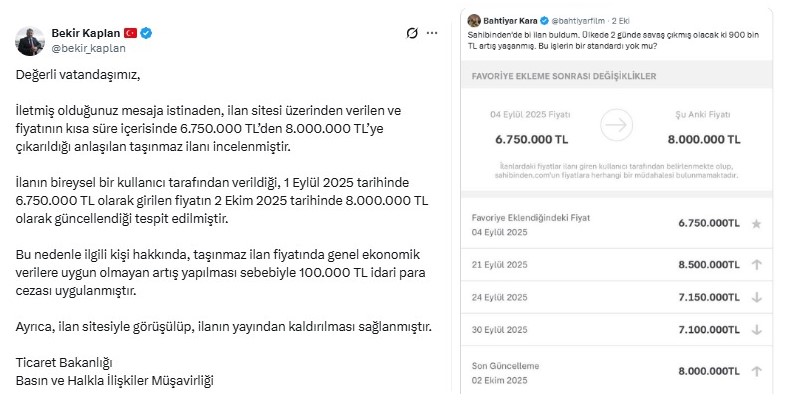Viewport: 787px width, 414px height.
Task: Click the Grok icon on Bekir Kaplan's post
Action: (x=413, y=34)
